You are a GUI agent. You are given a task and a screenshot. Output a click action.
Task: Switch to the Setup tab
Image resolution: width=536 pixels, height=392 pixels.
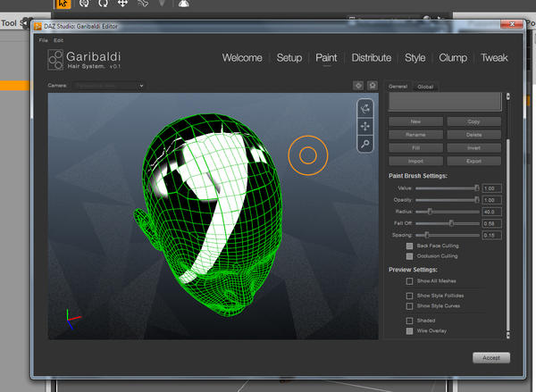click(x=289, y=58)
